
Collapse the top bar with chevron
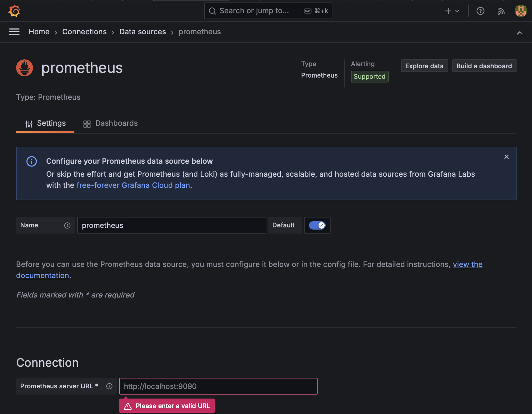point(520,33)
